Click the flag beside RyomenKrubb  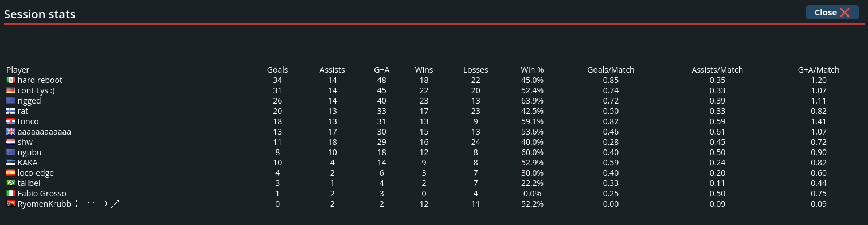(x=11, y=204)
